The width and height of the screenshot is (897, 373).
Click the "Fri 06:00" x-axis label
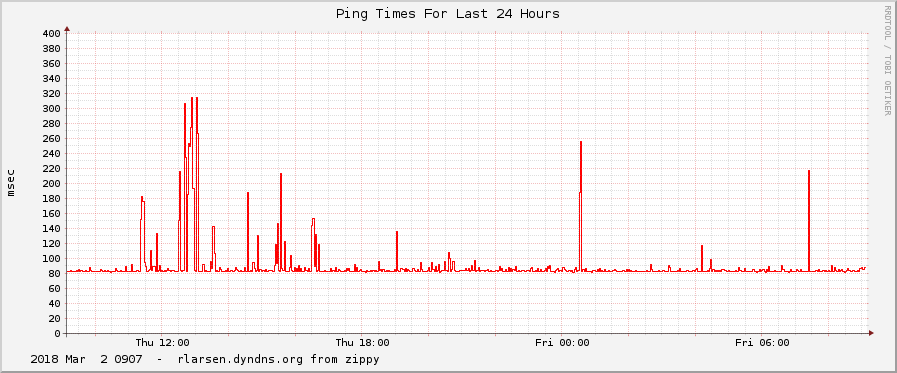(762, 343)
